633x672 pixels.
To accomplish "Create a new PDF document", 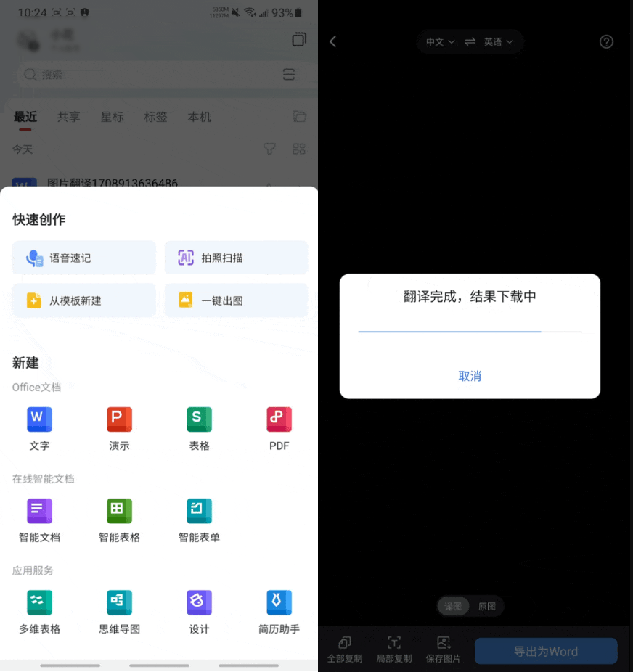I will coord(279,427).
